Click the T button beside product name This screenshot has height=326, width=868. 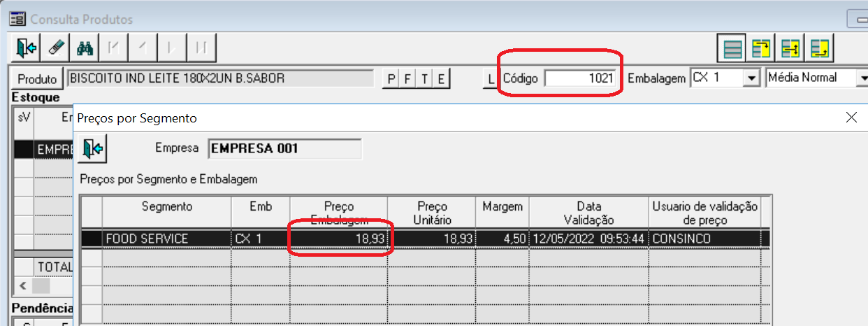click(424, 78)
